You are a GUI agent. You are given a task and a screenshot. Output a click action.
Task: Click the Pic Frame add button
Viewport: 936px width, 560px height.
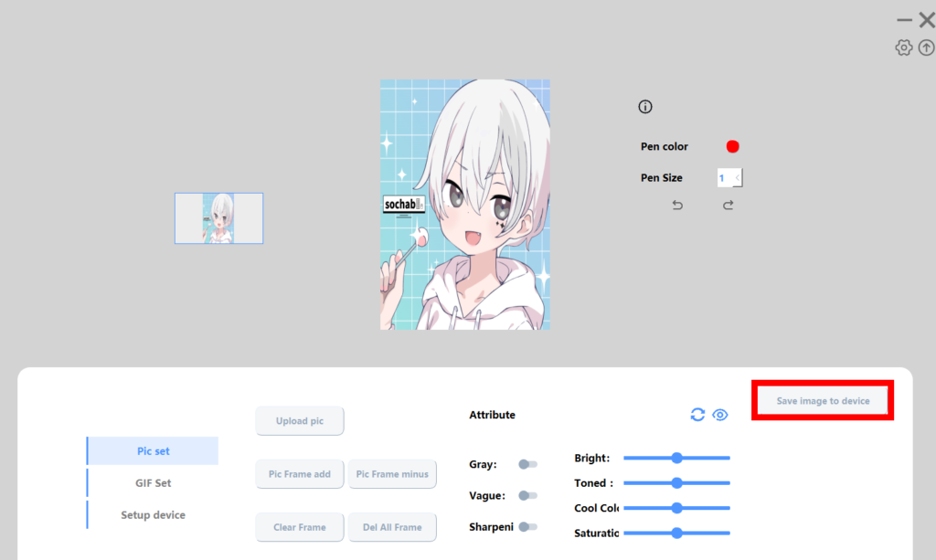[300, 474]
